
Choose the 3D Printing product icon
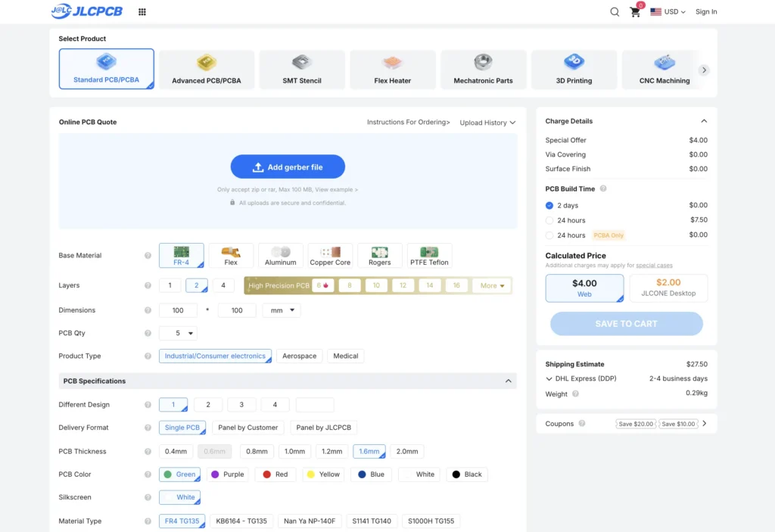pyautogui.click(x=574, y=62)
